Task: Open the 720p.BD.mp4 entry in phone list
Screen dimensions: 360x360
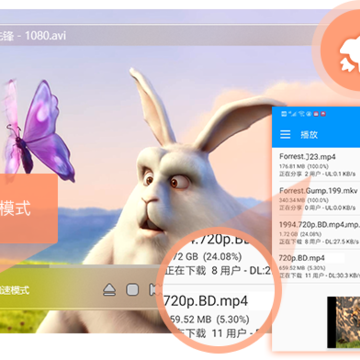Action: [316, 266]
